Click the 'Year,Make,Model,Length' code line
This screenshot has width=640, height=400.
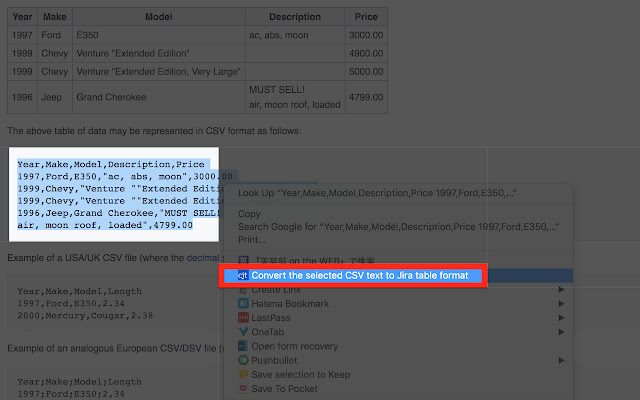click(80, 291)
